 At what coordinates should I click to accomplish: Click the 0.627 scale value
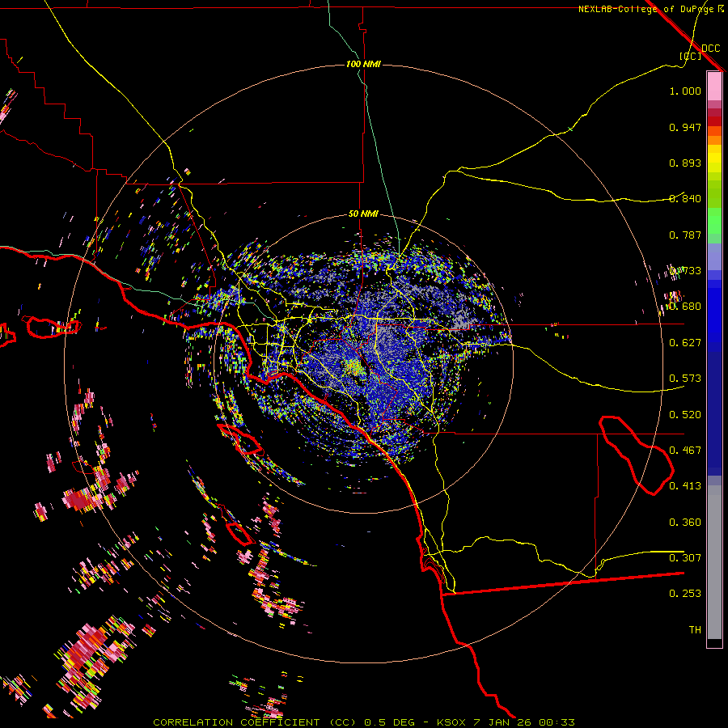(685, 343)
